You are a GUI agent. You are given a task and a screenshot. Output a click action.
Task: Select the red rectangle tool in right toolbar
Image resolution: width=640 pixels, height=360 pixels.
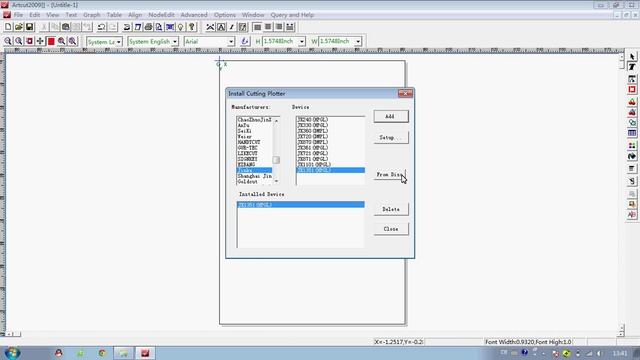click(x=632, y=89)
